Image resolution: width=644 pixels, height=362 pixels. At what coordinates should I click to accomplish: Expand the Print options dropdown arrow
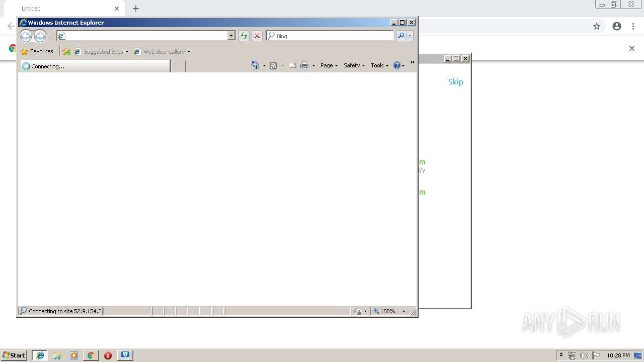(313, 65)
